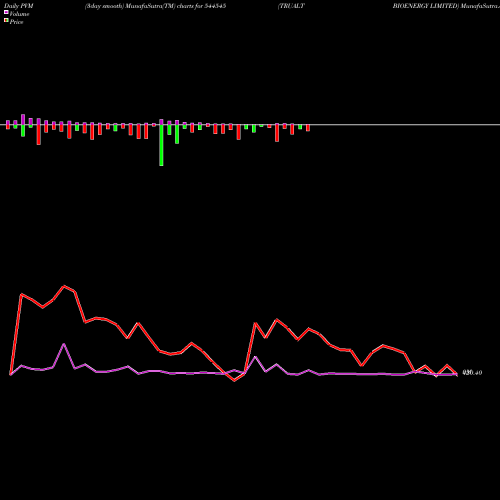Click the highest peak of the red price line
500x500 pixels.
pyautogui.click(x=64, y=286)
